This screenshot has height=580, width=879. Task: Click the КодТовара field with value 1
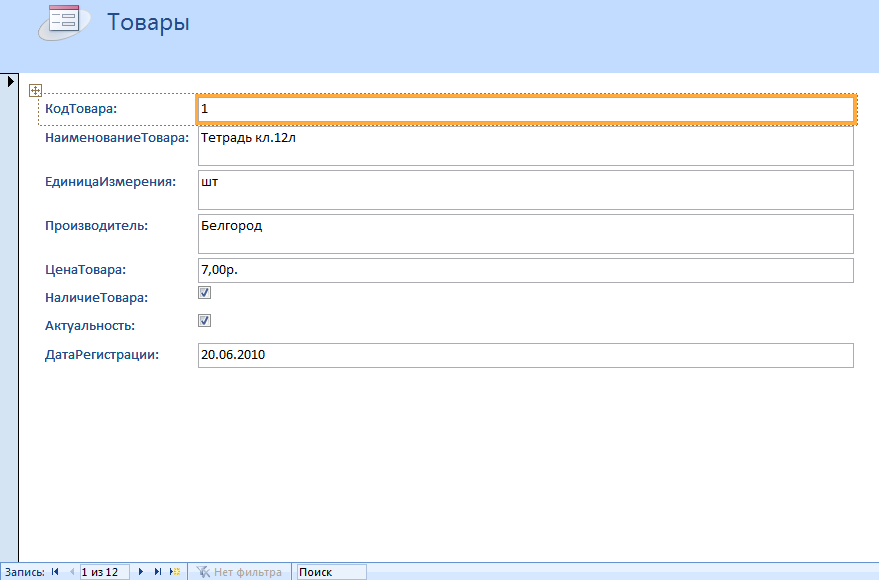point(526,109)
